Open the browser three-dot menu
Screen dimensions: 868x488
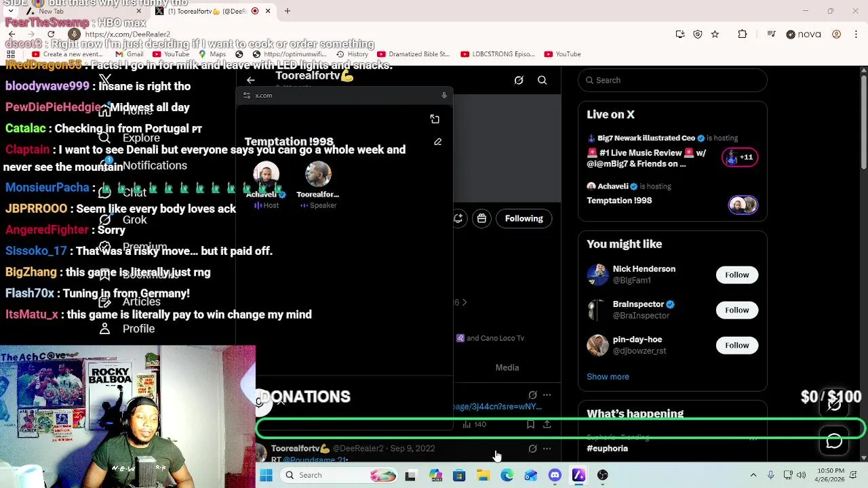point(856,34)
